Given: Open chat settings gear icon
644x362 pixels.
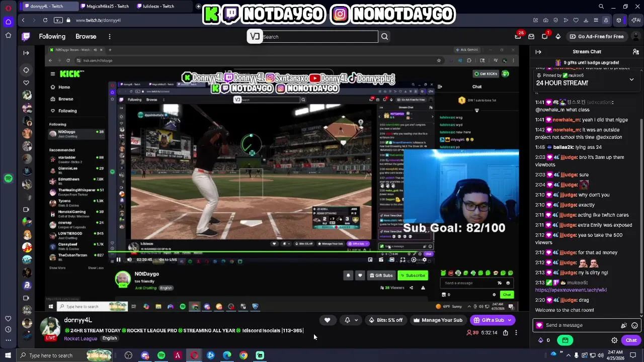Looking at the screenshot, I should point(614,340).
